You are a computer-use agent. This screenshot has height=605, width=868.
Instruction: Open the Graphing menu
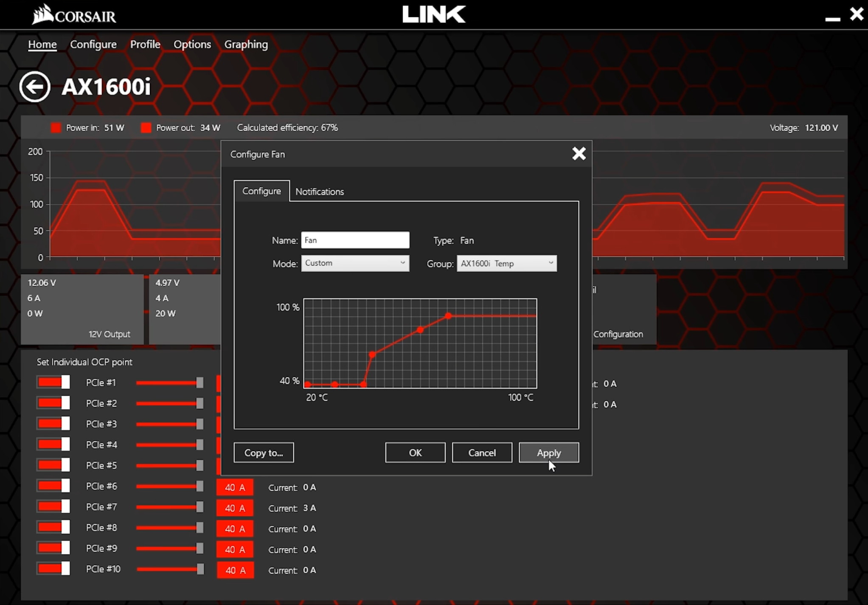click(246, 44)
